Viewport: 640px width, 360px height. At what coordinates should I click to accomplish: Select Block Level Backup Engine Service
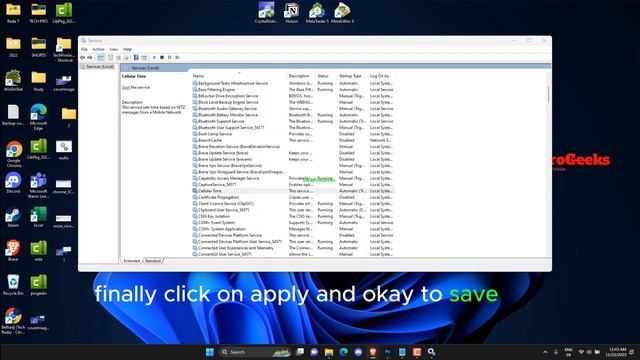coord(292,102)
